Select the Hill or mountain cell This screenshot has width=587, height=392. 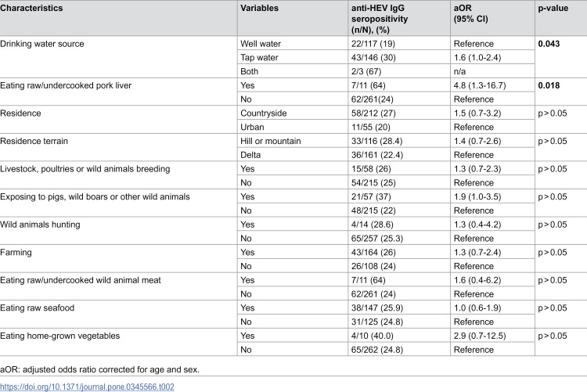(x=271, y=141)
